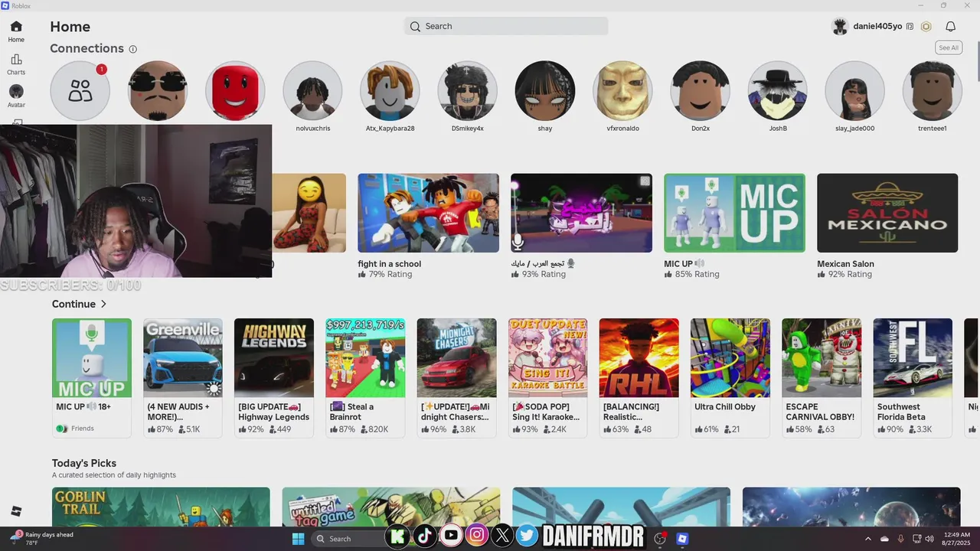Image resolution: width=980 pixels, height=551 pixels.
Task: Open the X icon in the taskbar
Action: pos(501,536)
